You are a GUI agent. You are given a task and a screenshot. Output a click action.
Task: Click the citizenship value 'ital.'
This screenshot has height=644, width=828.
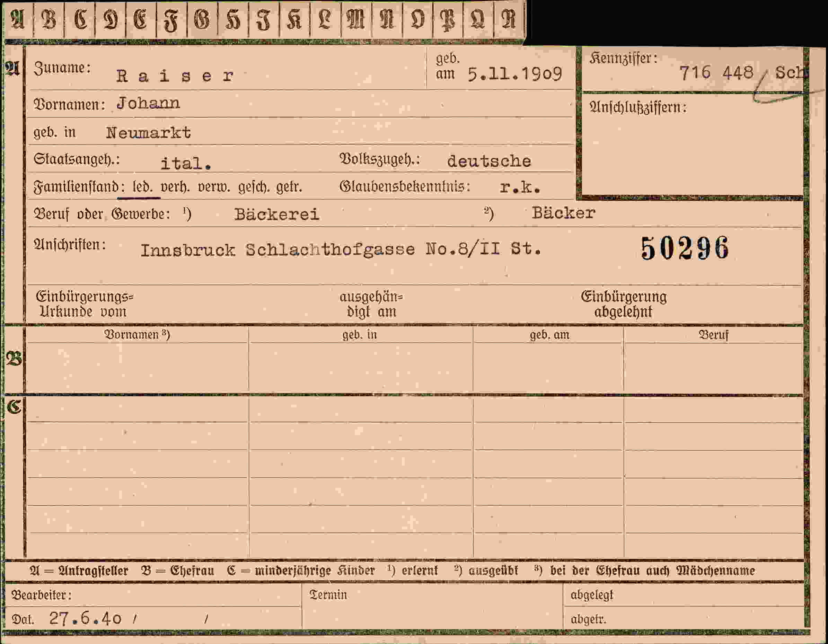point(186,164)
